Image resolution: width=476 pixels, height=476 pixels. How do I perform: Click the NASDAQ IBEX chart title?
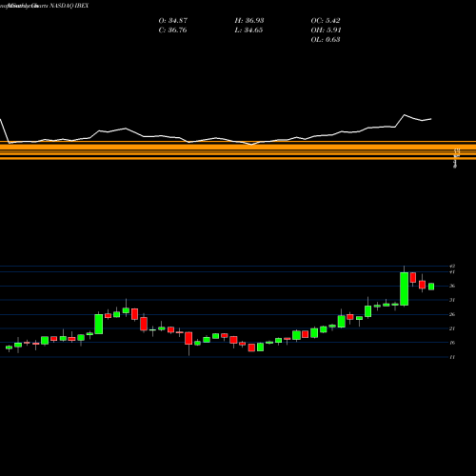(69, 6)
